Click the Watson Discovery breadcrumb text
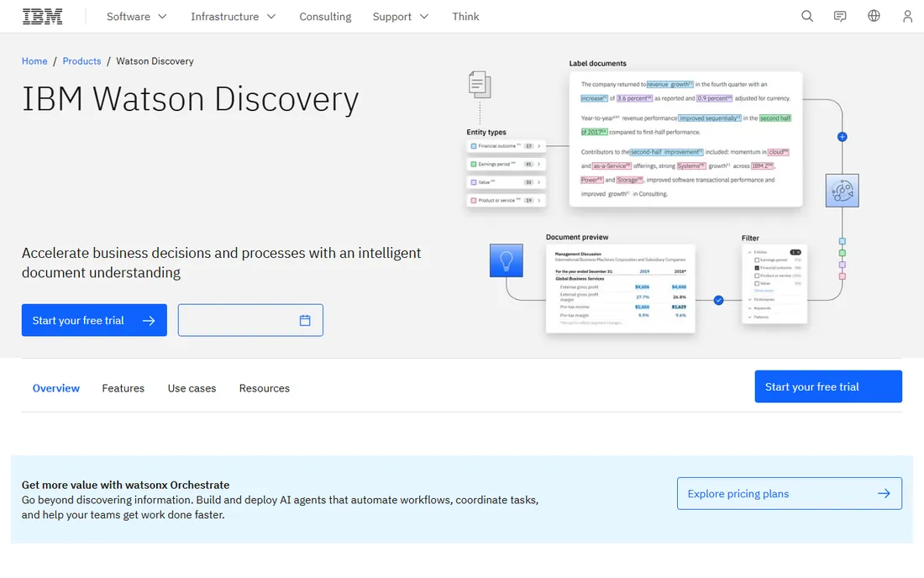The height and width of the screenshot is (578, 924). 155,61
